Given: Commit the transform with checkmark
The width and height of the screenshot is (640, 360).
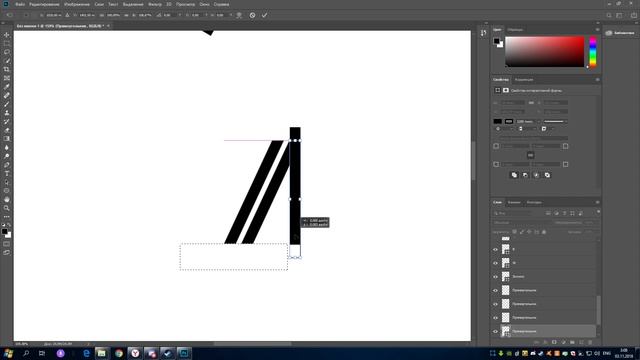Looking at the screenshot, I should [264, 15].
